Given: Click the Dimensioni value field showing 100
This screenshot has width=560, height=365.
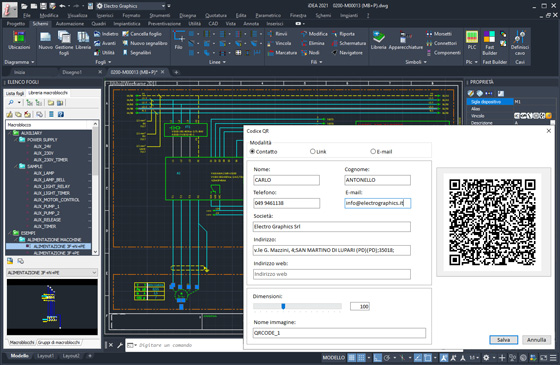Looking at the screenshot, I should 360,306.
